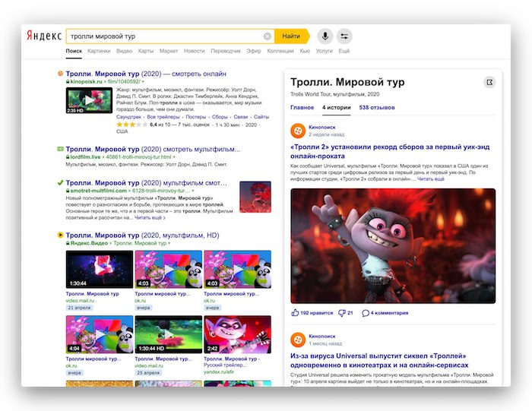Screen dimensions: 532x411
Task: Play the kinopoisk 2:35 HD trailer thumbnail
Action: [89, 100]
